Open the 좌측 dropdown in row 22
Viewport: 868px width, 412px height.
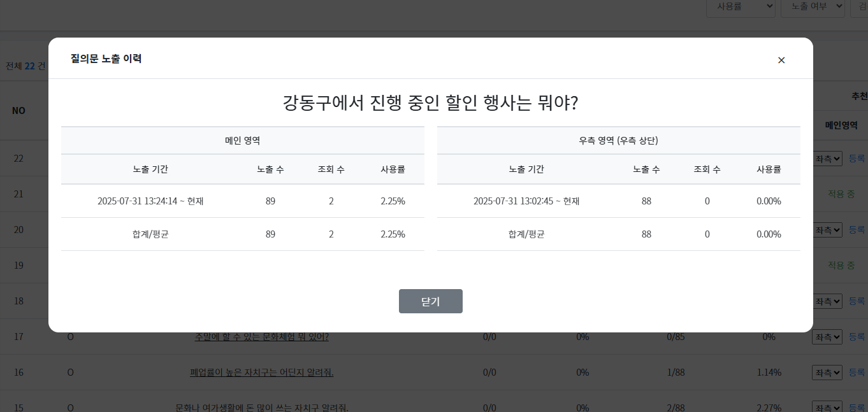click(x=827, y=159)
